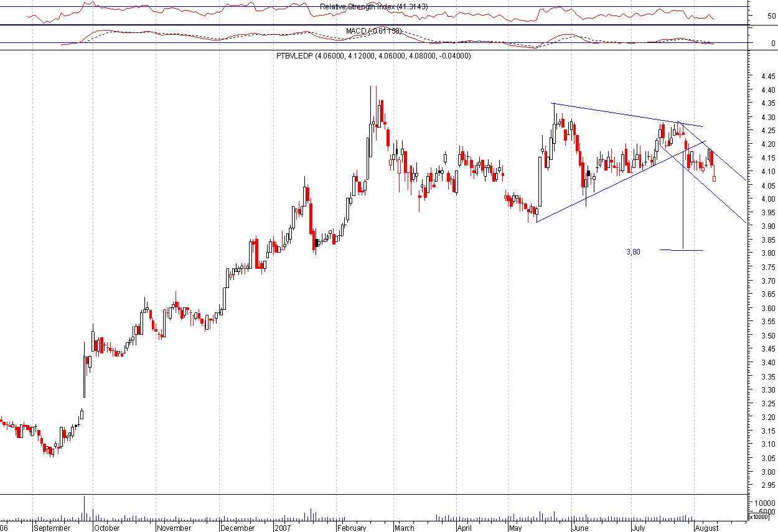Click the 4.20 price axis label
Image resolution: width=778 pixels, height=532 pixels.
coord(768,144)
